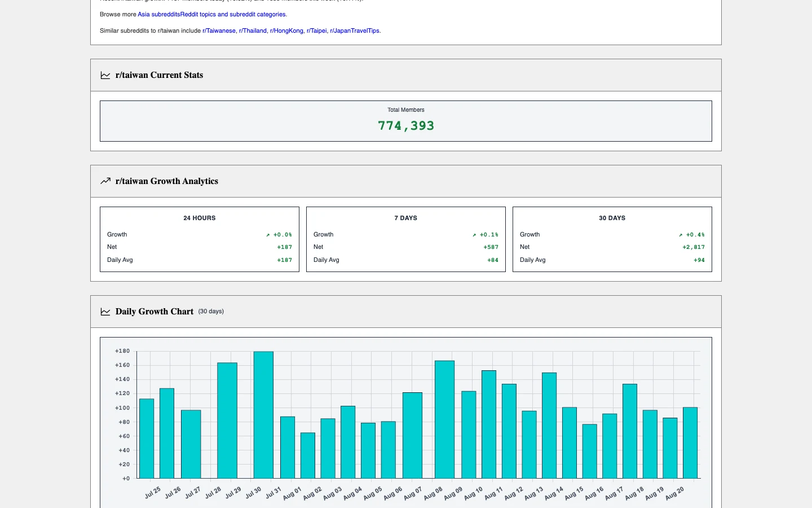Screen dimensions: 812x508
Task: Click the Aug 14 x-axis label
Action: click(554, 493)
